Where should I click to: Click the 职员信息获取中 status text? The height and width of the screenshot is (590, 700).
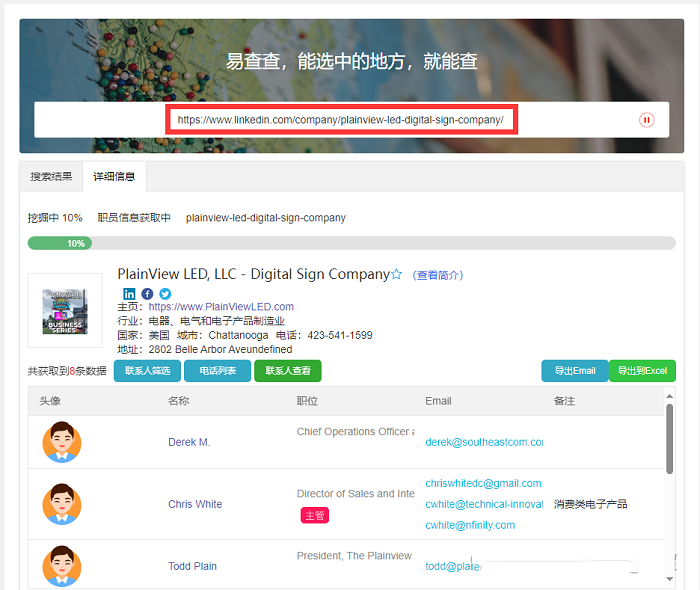pos(134,218)
